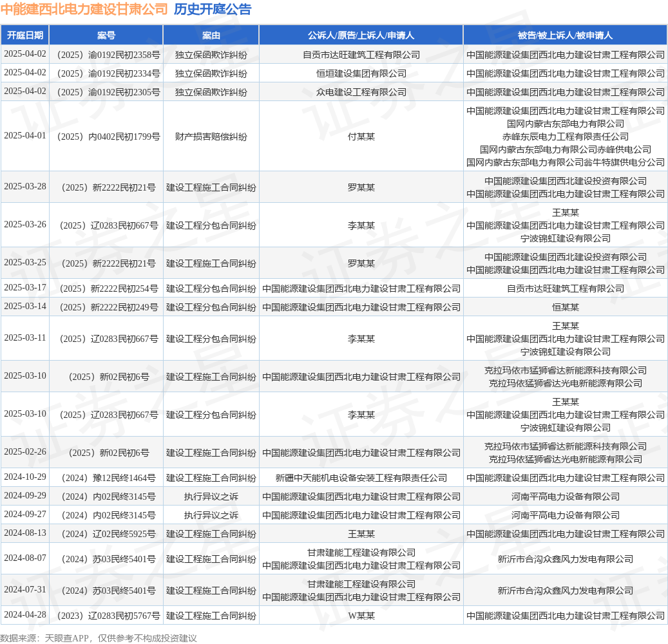Click the date 2025-03-14

[25, 307]
